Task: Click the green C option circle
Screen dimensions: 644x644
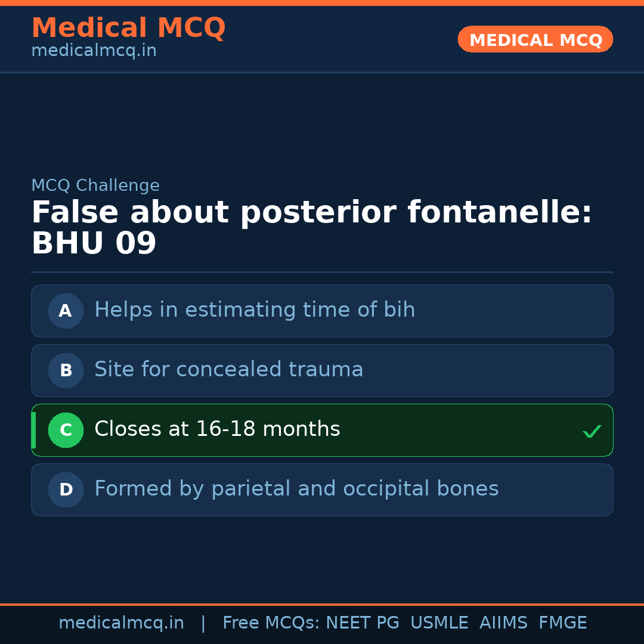Action: click(66, 430)
